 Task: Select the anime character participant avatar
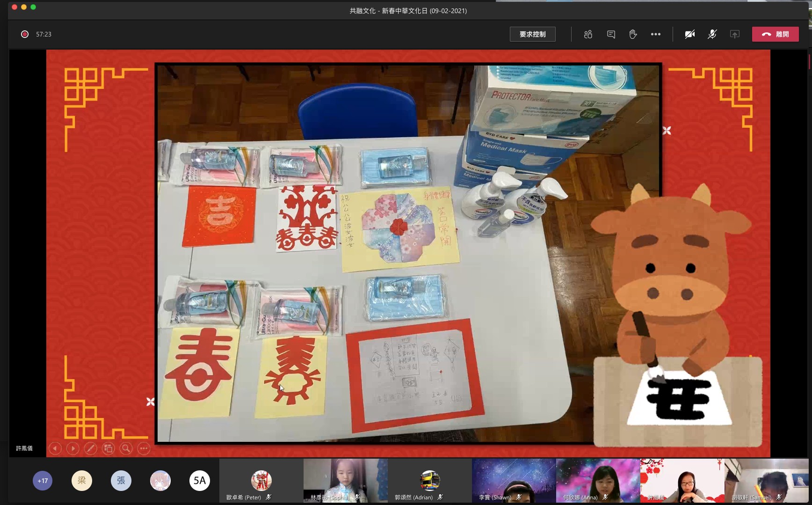(160, 481)
